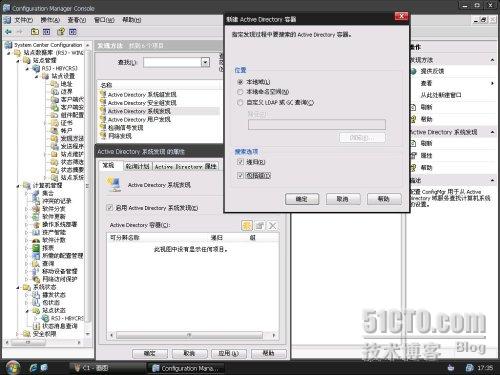The width and height of the screenshot is (500, 375).
Task: Click the 集合 node icon in the tree
Action: tap(36, 193)
